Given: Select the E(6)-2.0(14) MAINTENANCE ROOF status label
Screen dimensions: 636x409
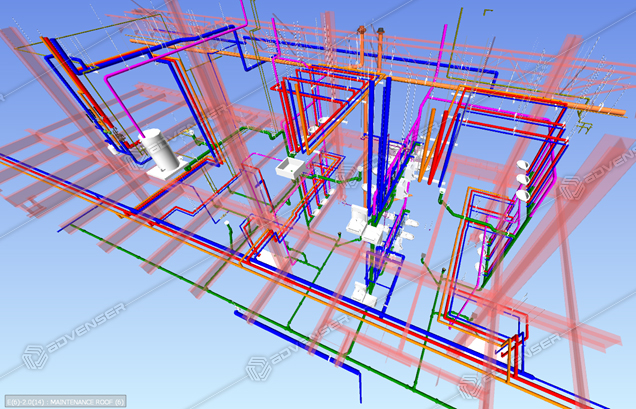Looking at the screenshot, I should [63, 402].
